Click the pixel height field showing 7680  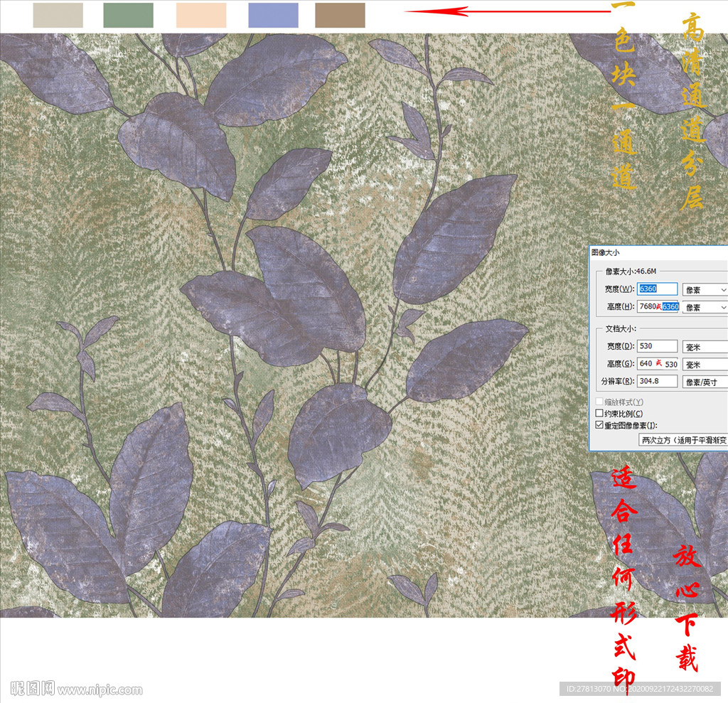tap(657, 306)
